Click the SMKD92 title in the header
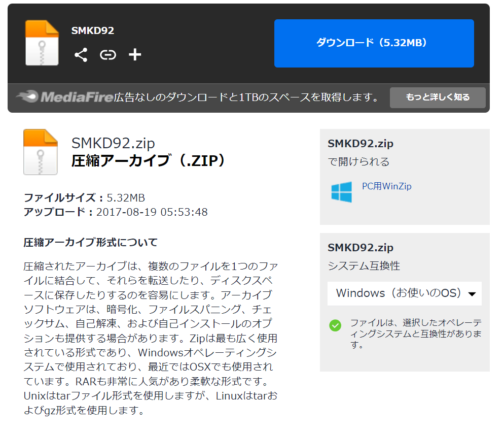504x433 pixels. pyautogui.click(x=93, y=30)
